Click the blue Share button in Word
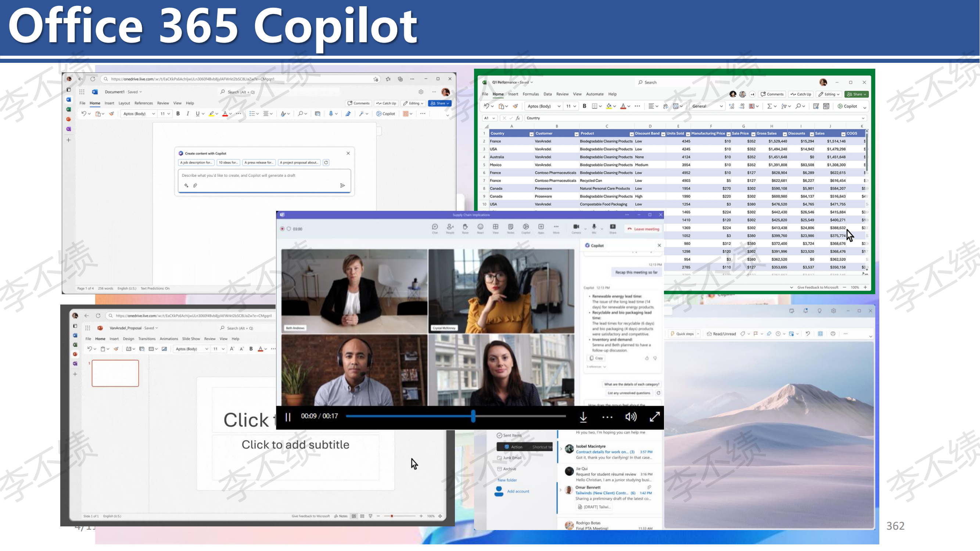Image resolution: width=980 pixels, height=551 pixels. tap(440, 103)
